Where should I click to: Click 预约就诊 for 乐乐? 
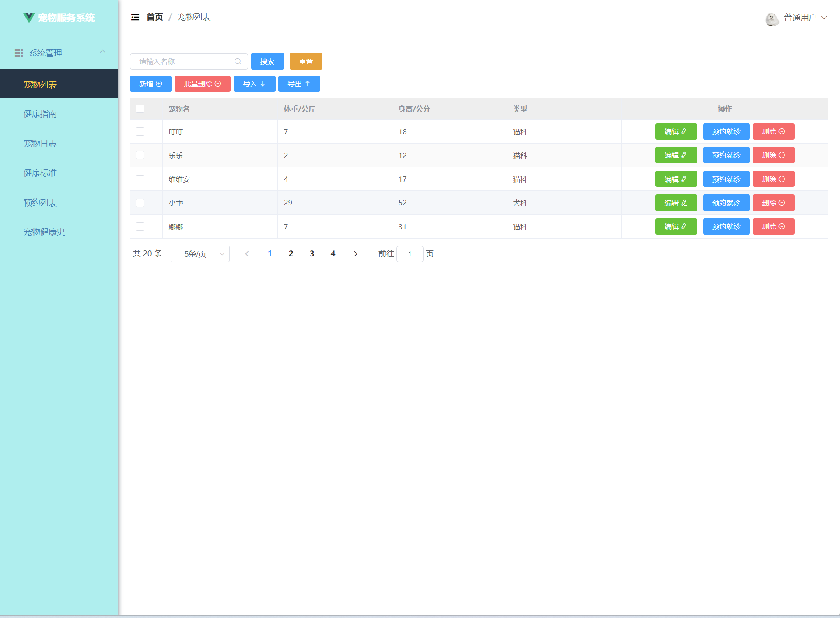coord(726,155)
